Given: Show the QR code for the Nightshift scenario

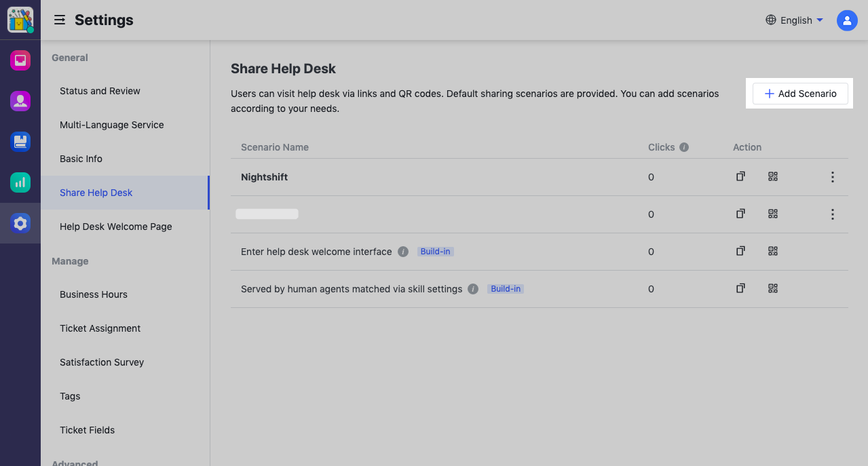Looking at the screenshot, I should tap(772, 176).
